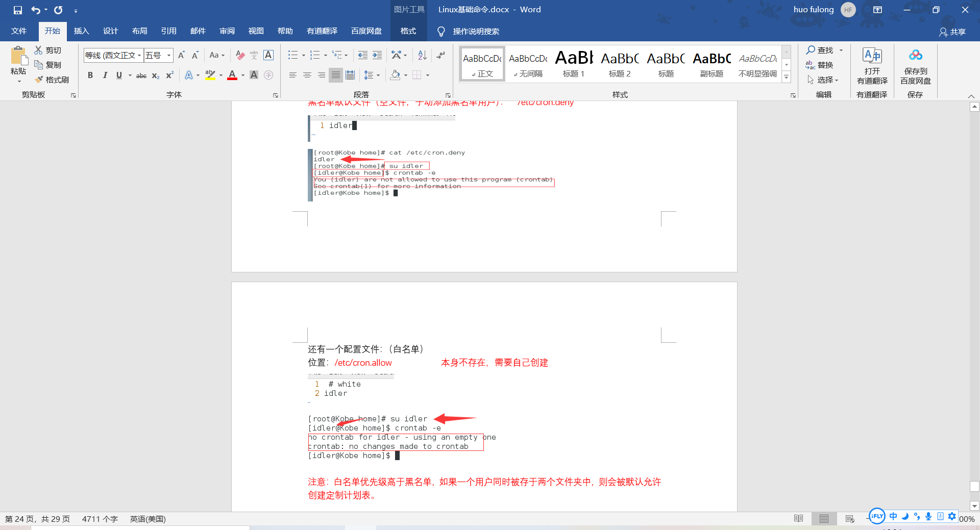The height and width of the screenshot is (530, 980).
Task: Open the 有道翻译 translation pane
Action: pos(872,66)
